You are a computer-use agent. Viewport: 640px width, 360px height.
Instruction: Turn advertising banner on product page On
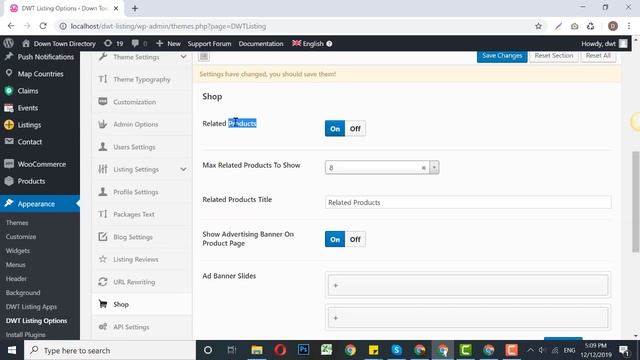(x=335, y=239)
